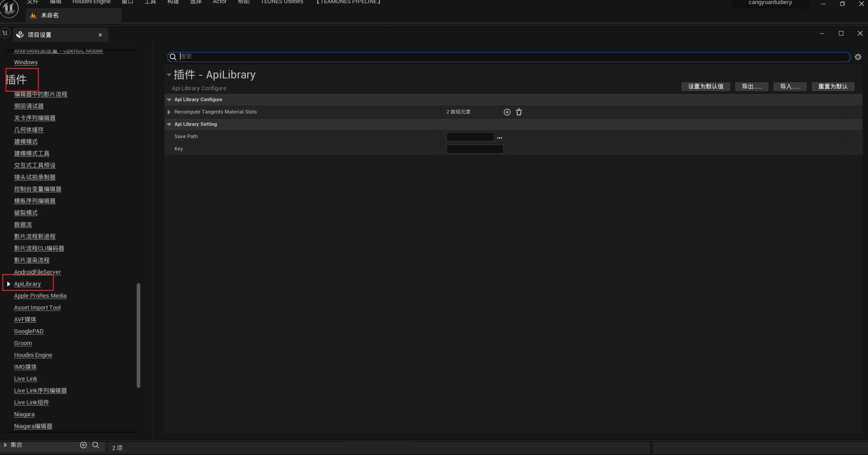Click the Api Library Configure subtitle text
The image size is (868, 455).
[x=199, y=88]
